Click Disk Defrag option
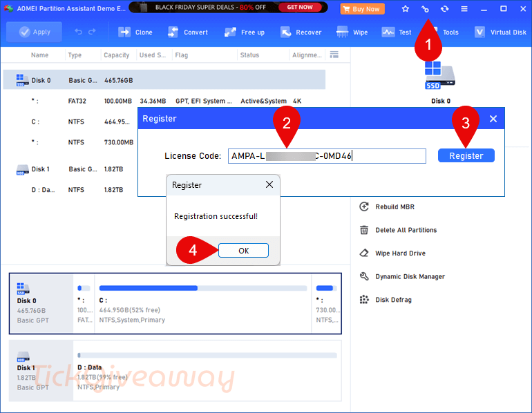 (x=393, y=300)
